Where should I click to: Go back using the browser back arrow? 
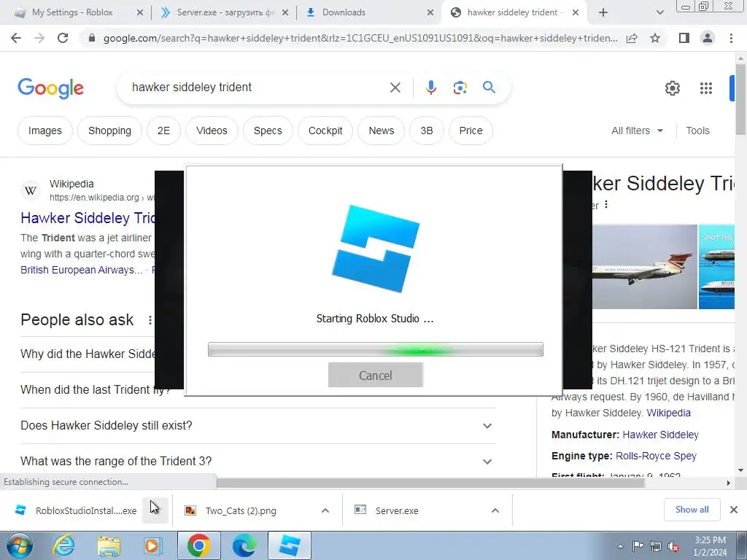pyautogui.click(x=16, y=38)
